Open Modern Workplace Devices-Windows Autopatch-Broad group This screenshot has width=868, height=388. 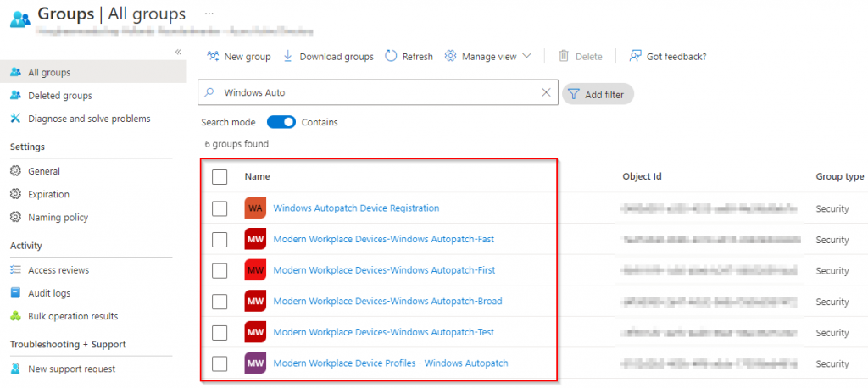[387, 301]
